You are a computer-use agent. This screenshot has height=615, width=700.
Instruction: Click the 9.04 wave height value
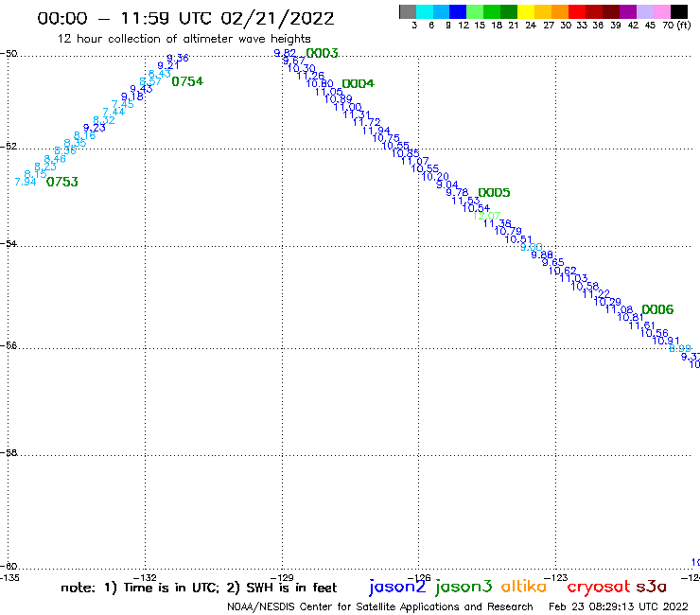point(447,184)
